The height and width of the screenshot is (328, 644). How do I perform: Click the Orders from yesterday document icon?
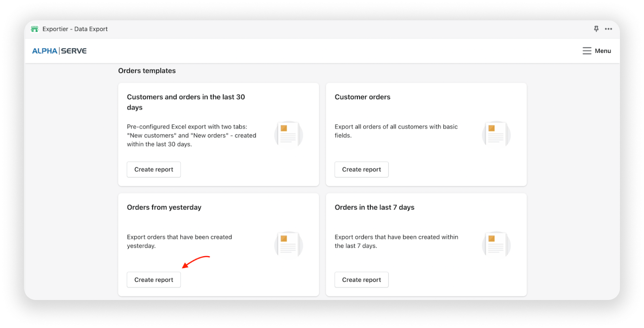[288, 244]
